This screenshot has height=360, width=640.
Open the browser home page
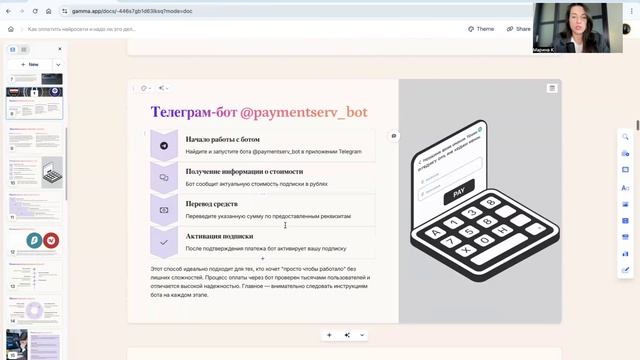click(x=49, y=11)
